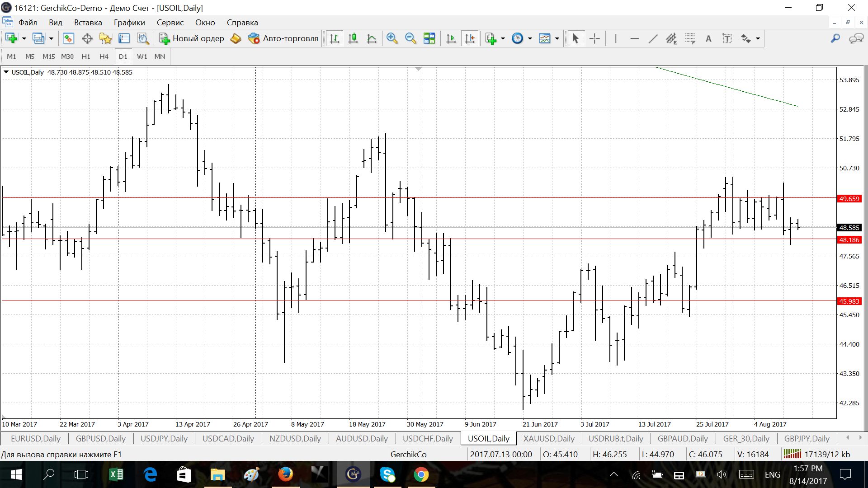Select the text label tool

click(727, 38)
